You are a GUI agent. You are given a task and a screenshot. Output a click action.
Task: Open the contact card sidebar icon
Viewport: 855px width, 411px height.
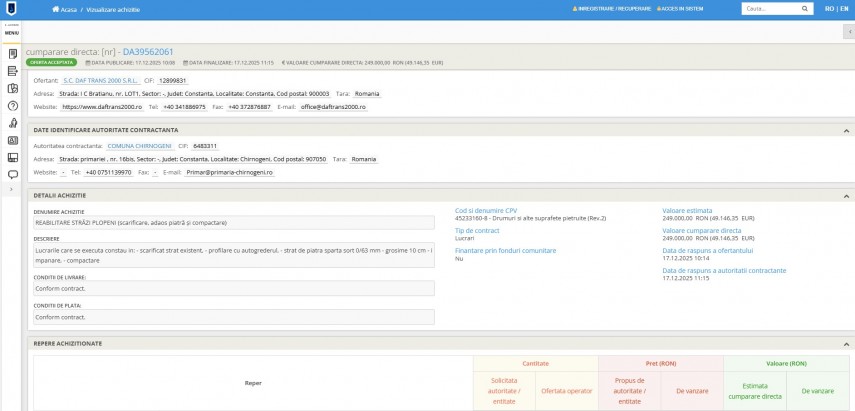(x=12, y=140)
